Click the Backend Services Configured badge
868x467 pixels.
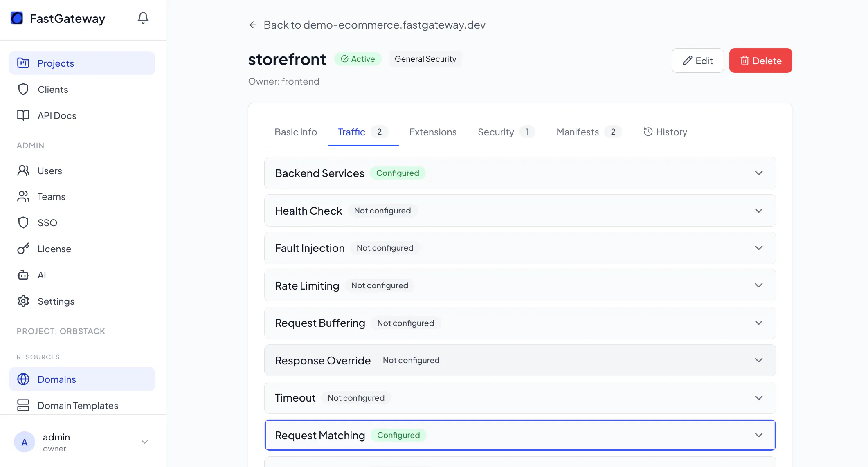398,173
